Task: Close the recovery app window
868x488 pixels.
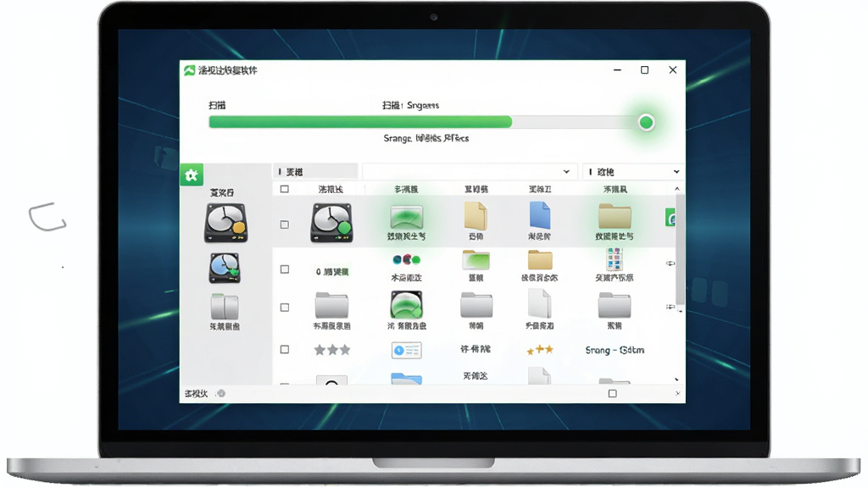Action: pos(672,69)
